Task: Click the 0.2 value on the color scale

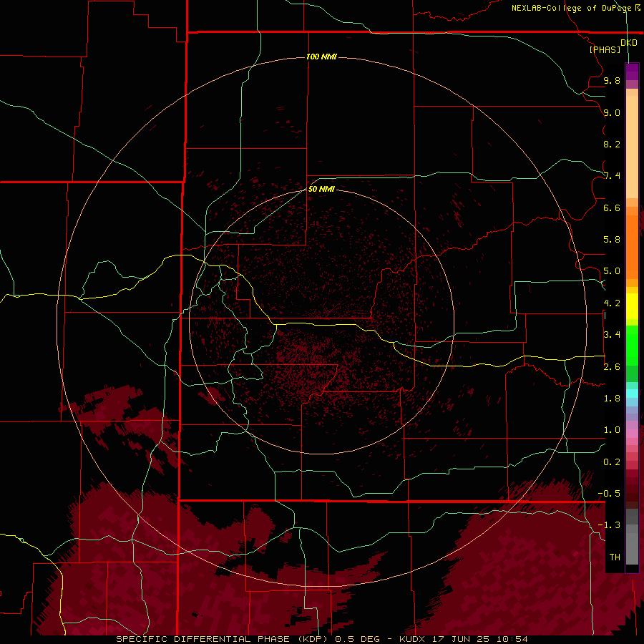Action: point(612,462)
